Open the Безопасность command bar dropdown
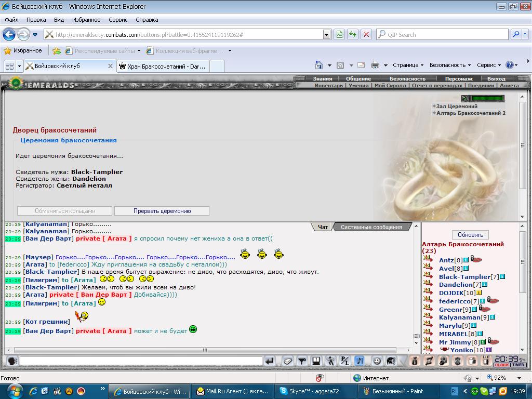 point(450,65)
